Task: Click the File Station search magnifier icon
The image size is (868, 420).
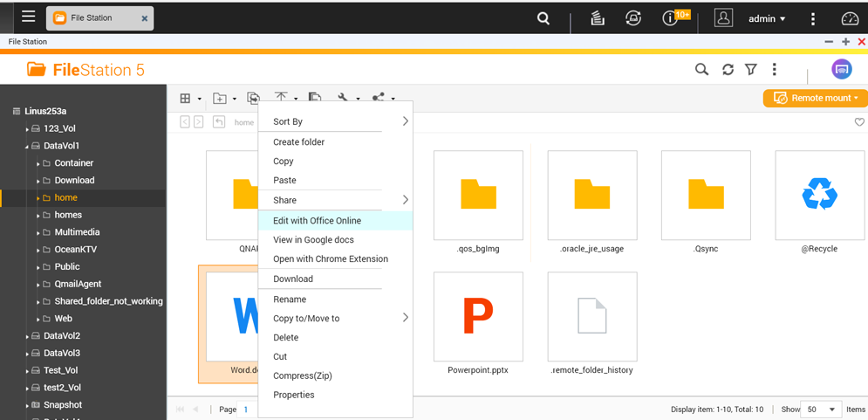Action: (701, 70)
